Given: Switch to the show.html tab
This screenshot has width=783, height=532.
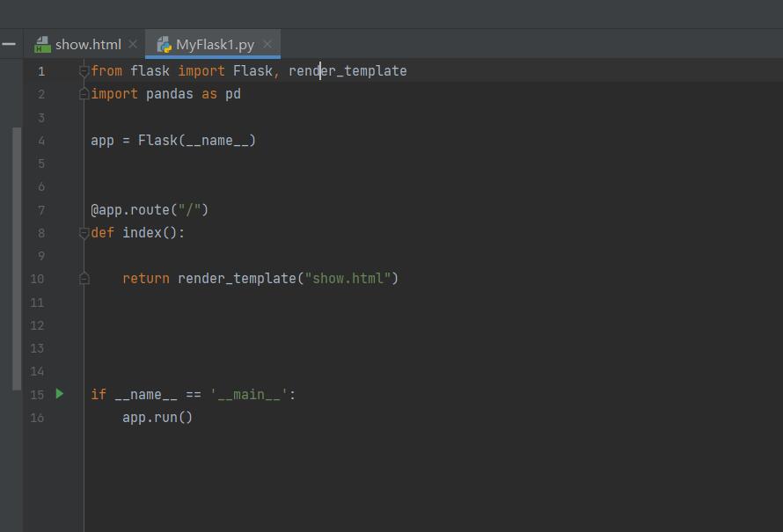Looking at the screenshot, I should [x=88, y=44].
